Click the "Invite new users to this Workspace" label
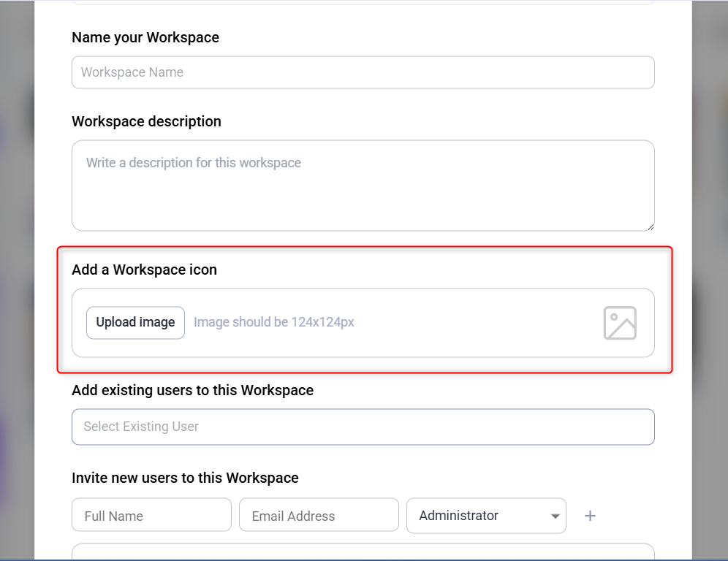 click(185, 478)
